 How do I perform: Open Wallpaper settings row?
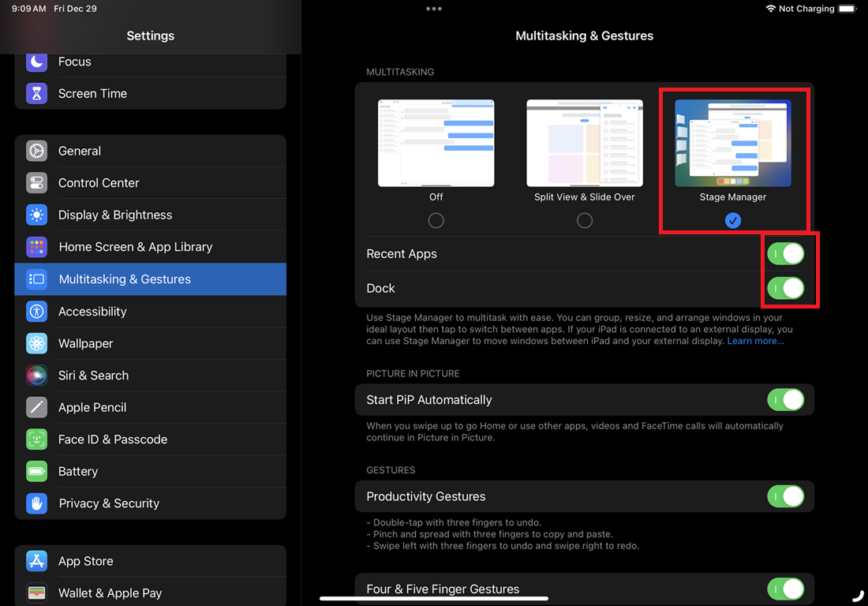click(x=151, y=343)
